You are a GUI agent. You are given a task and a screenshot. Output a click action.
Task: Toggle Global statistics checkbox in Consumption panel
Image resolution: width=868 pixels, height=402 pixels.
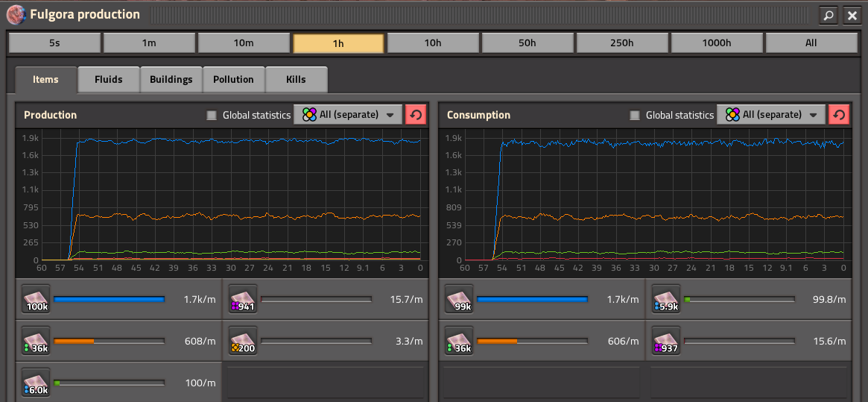coord(635,115)
